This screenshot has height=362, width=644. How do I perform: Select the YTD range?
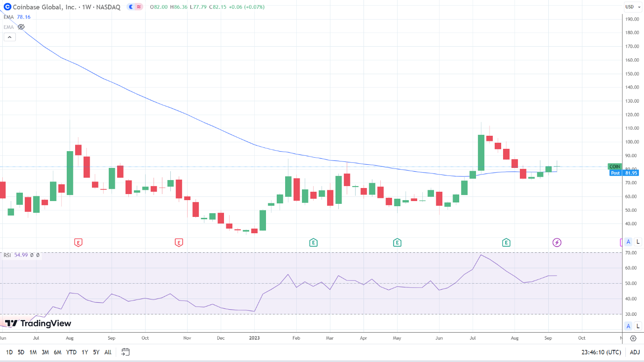tap(71, 352)
